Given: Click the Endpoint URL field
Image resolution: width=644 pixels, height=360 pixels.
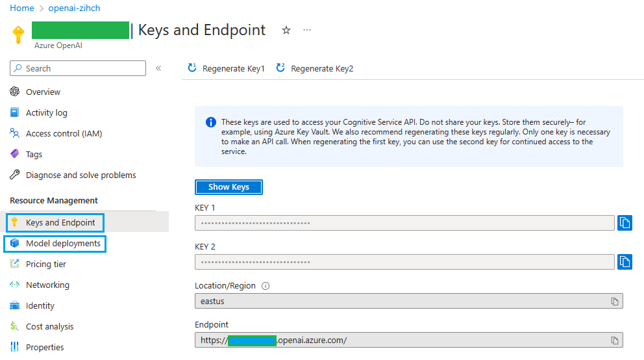Looking at the screenshot, I should click(408, 340).
